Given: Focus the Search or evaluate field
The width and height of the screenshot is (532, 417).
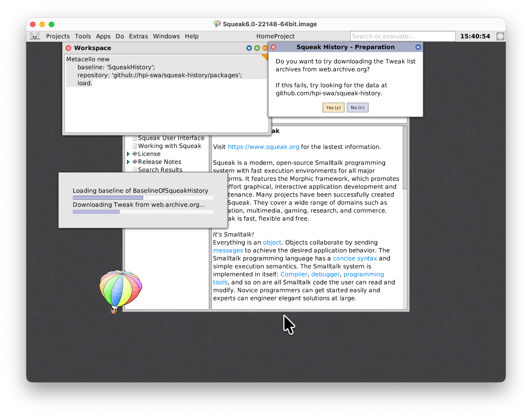Looking at the screenshot, I should (402, 36).
